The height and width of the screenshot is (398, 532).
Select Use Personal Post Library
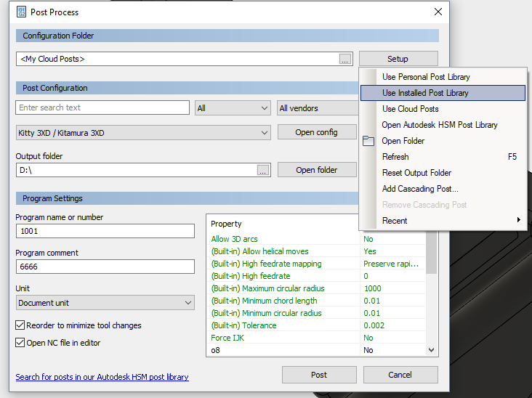pos(443,77)
